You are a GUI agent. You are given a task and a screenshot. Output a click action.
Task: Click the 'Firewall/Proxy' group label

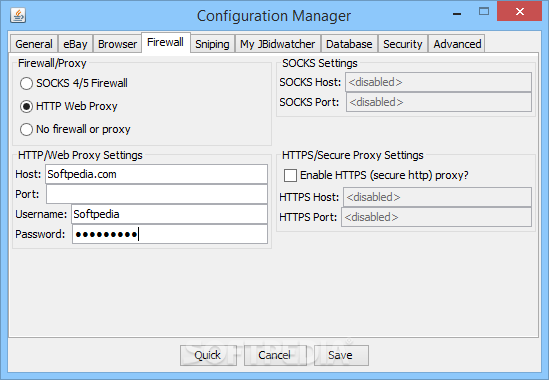click(x=52, y=63)
